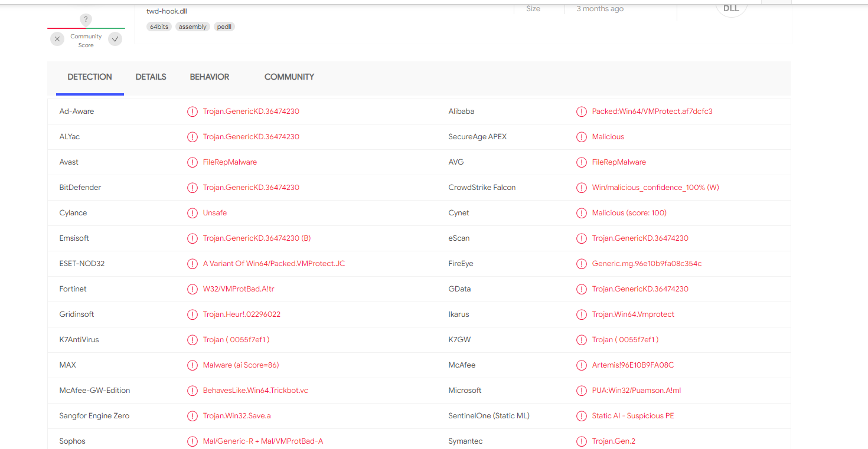Select the warning icon in the Gridinsoft row
868x449 pixels.
[x=192, y=314]
